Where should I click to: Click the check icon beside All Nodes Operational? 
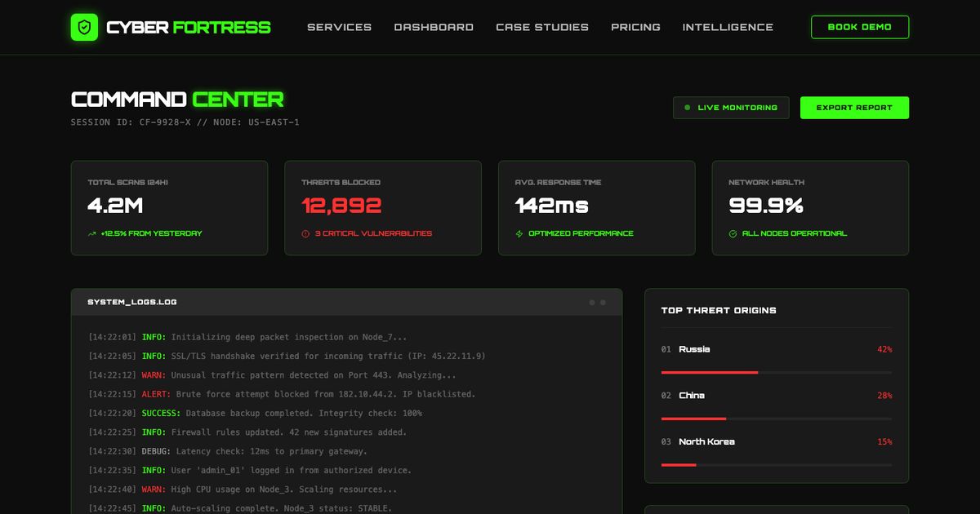(733, 234)
